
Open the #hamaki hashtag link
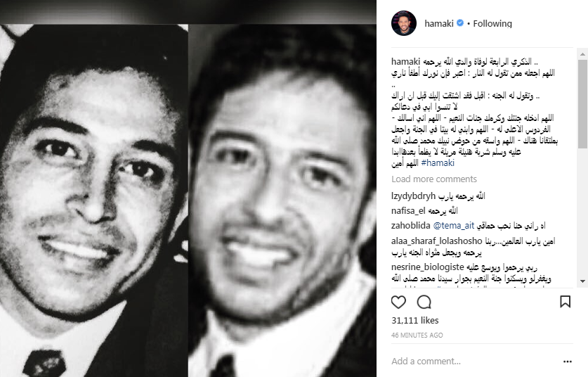click(x=438, y=163)
